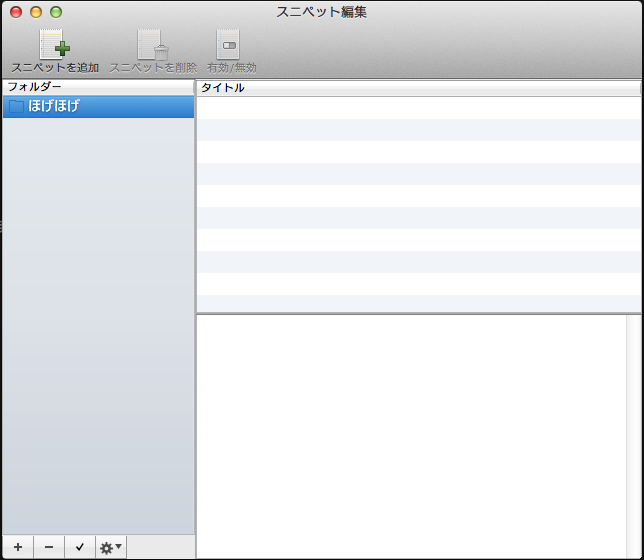Remove the folder using the minus button

[48, 547]
